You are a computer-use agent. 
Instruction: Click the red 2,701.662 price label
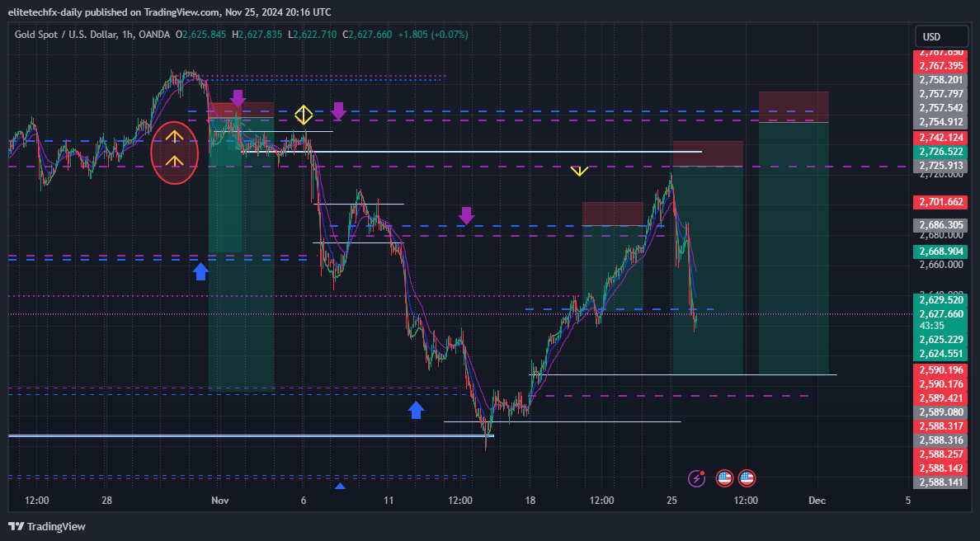pos(940,202)
